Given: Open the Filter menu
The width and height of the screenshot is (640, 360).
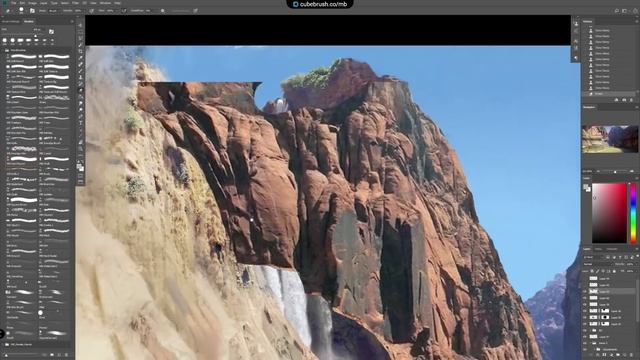Looking at the screenshot, I should point(75,3).
